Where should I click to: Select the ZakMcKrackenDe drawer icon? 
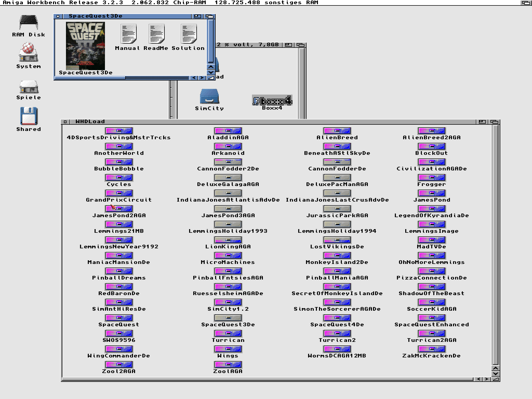point(432,349)
